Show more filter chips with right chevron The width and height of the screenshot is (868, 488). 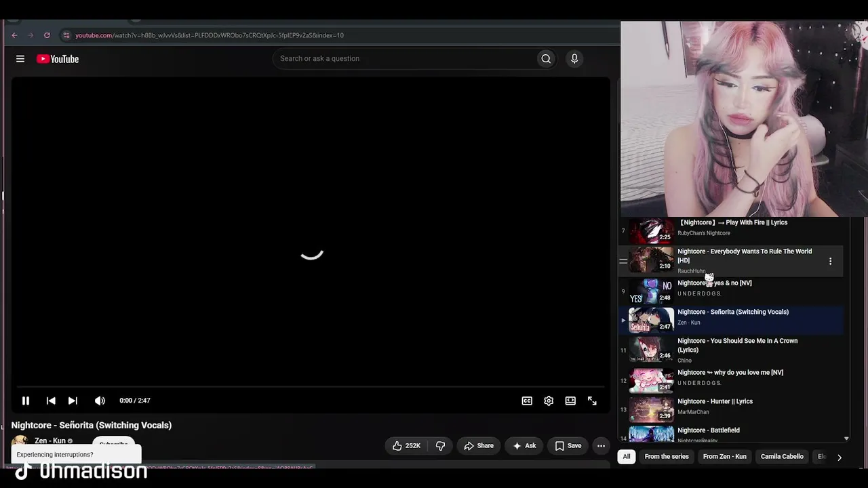840,457
